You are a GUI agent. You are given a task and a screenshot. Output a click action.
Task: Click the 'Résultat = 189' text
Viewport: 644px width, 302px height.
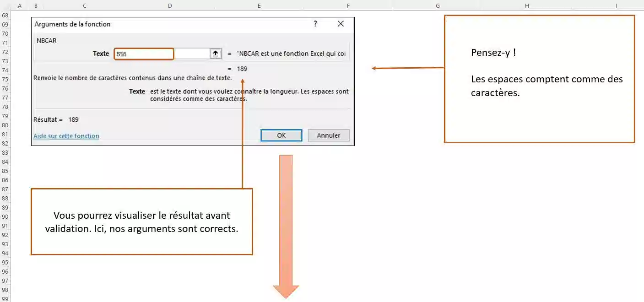pos(56,119)
